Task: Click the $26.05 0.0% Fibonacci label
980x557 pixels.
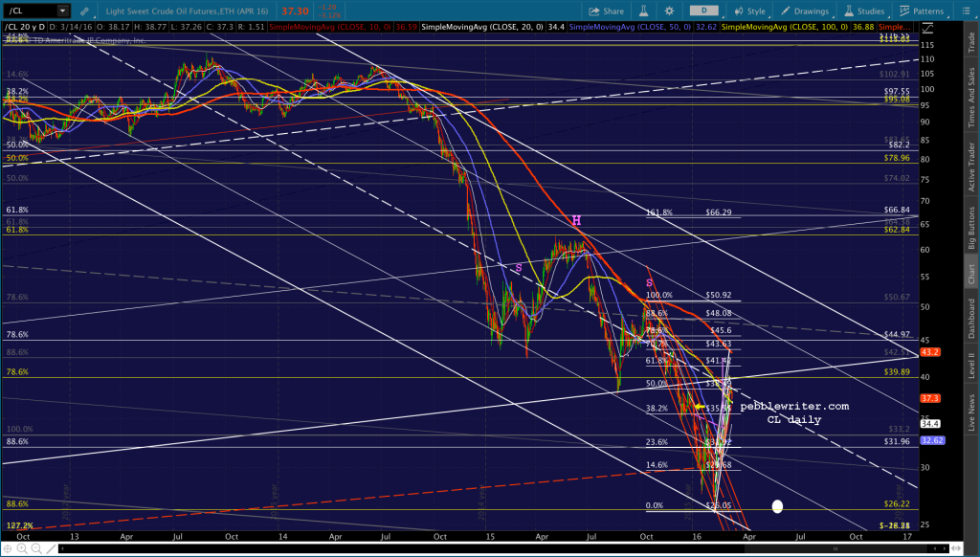Action: (718, 505)
